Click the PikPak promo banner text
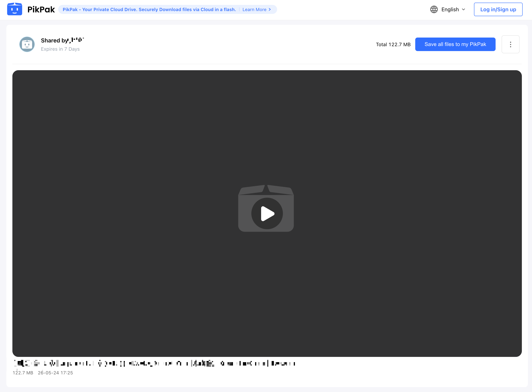This screenshot has height=392, width=532. tap(149, 10)
